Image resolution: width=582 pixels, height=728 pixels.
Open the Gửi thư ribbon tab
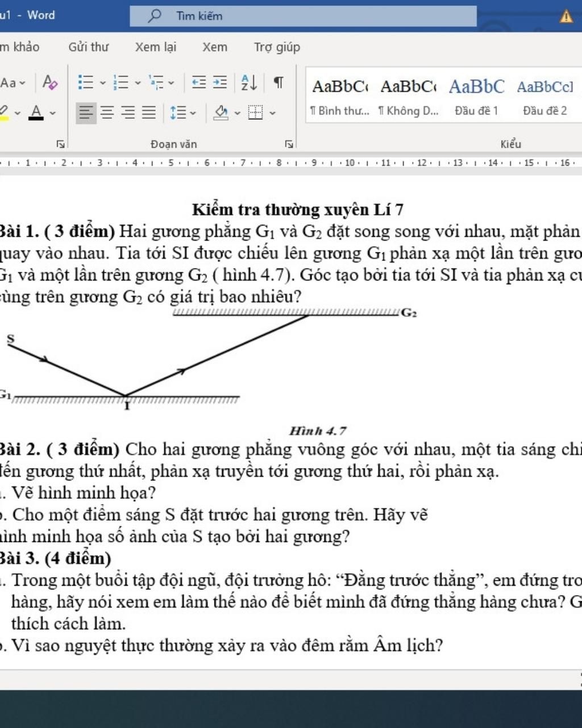88,47
